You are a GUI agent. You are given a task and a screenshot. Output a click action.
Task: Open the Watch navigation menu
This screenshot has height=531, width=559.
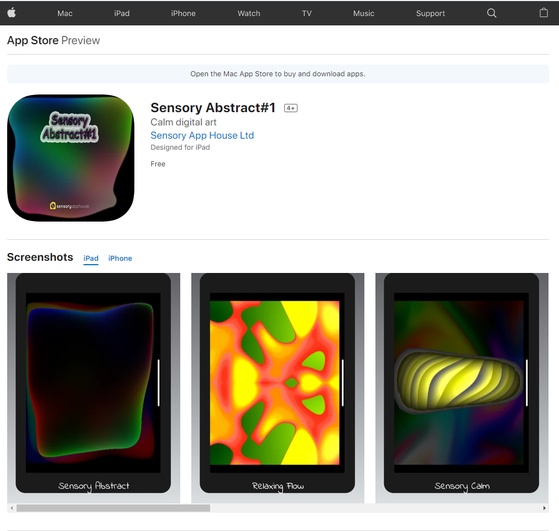[x=249, y=13]
